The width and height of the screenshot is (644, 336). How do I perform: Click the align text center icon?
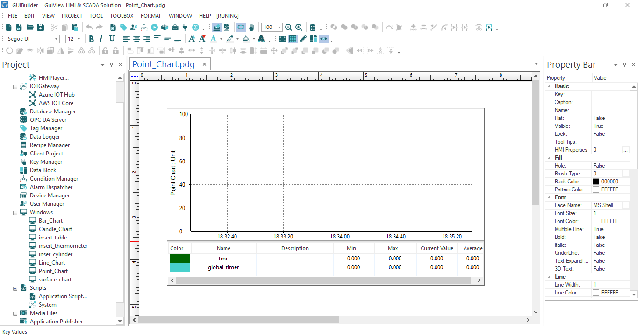click(x=137, y=39)
